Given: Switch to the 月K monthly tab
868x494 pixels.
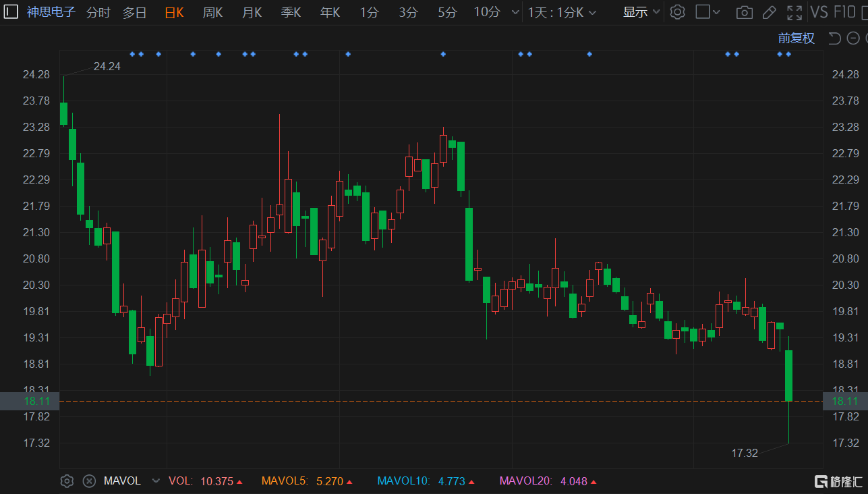Looking at the screenshot, I should (x=252, y=12).
